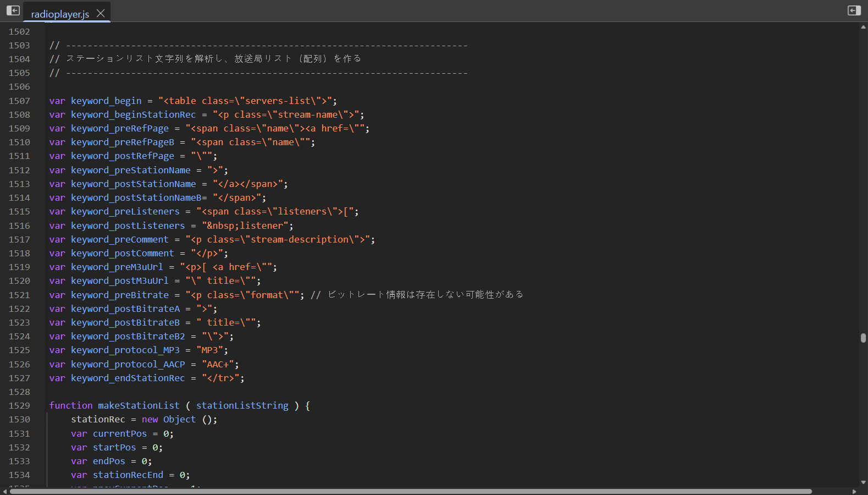Click the vertical scrollbar thumb
Image resolution: width=868 pixels, height=495 pixels.
click(863, 338)
